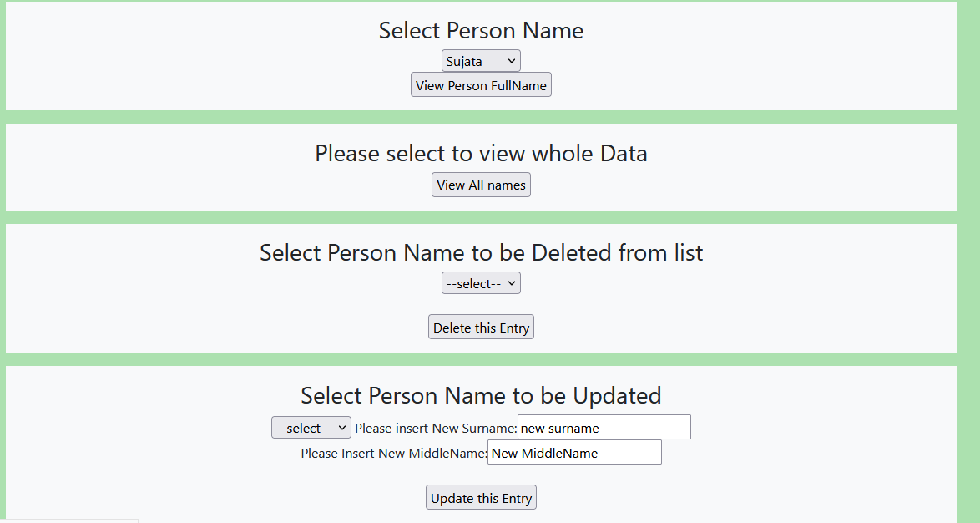The width and height of the screenshot is (980, 523).
Task: Open the update section --select-- dropdown
Action: (311, 427)
